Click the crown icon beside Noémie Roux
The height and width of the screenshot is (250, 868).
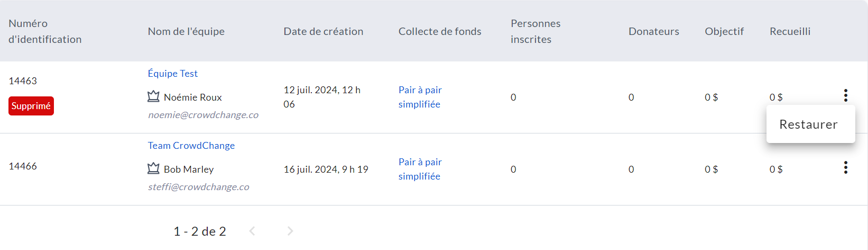153,96
